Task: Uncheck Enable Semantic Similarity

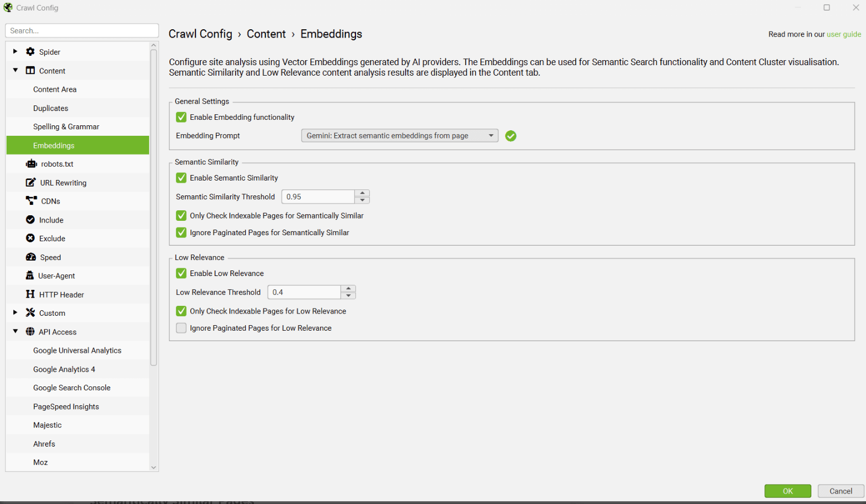Action: pyautogui.click(x=181, y=178)
